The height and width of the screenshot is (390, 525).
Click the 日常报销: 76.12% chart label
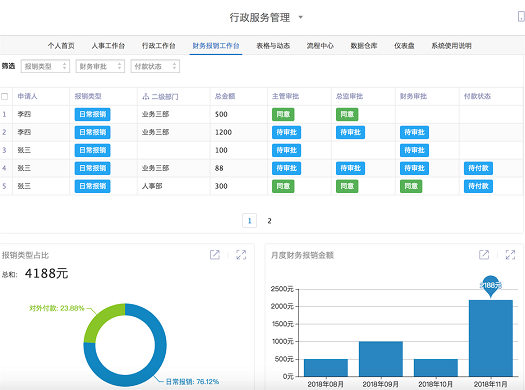pyautogui.click(x=192, y=382)
